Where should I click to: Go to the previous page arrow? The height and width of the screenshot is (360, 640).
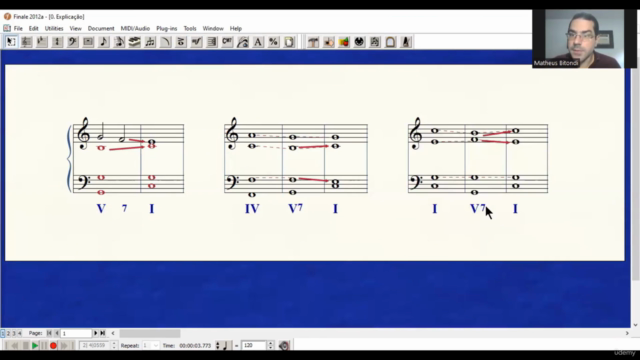click(56, 333)
